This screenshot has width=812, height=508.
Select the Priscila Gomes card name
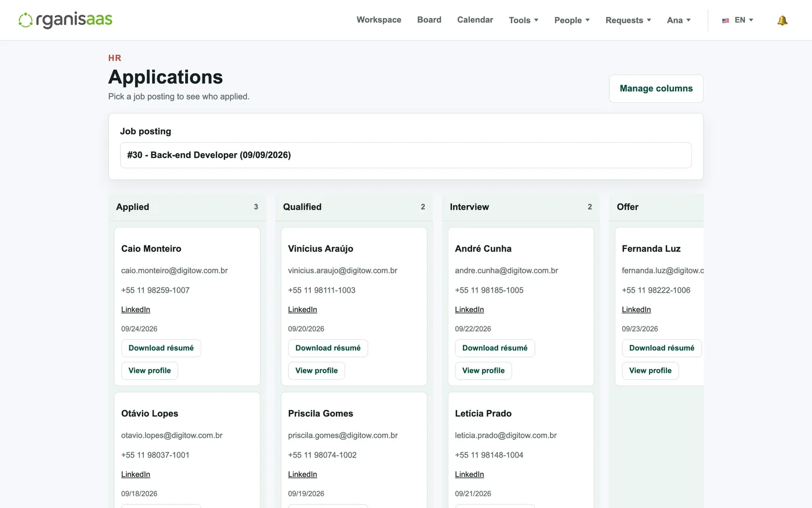(321, 413)
